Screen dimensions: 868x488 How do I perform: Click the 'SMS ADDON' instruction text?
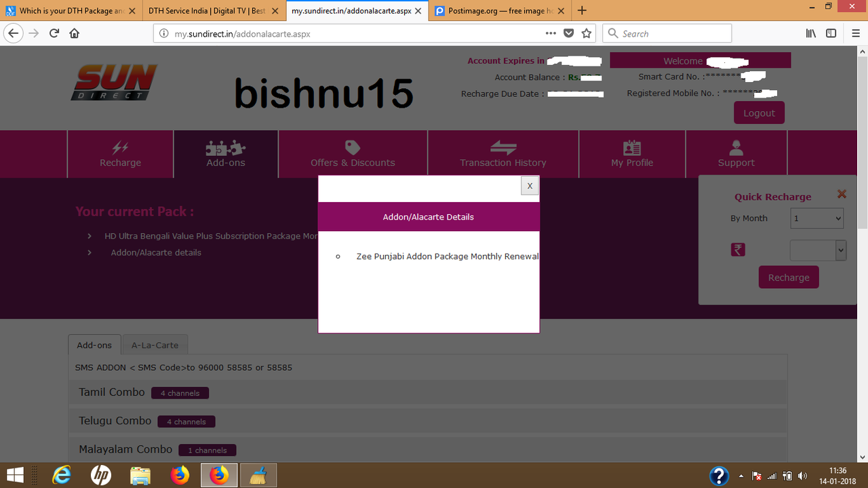(x=184, y=367)
